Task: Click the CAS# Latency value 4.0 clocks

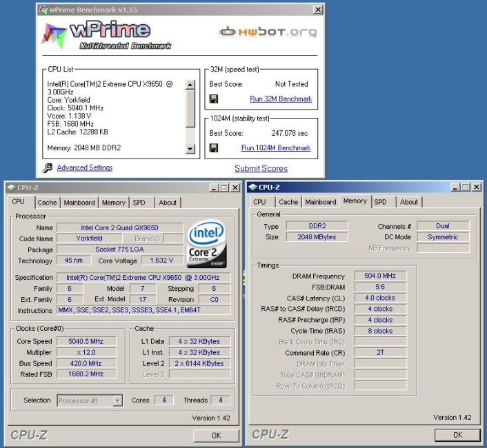Action: [x=380, y=298]
